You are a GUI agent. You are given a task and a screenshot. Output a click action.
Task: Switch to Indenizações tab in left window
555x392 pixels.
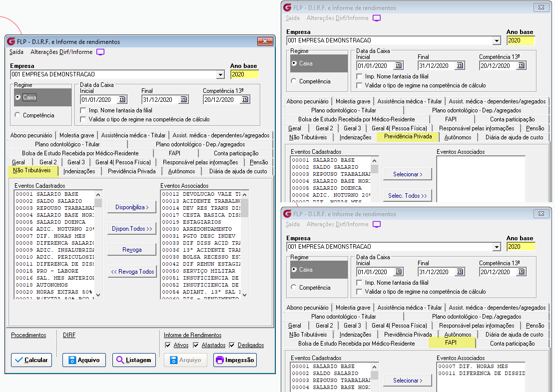[x=79, y=171]
